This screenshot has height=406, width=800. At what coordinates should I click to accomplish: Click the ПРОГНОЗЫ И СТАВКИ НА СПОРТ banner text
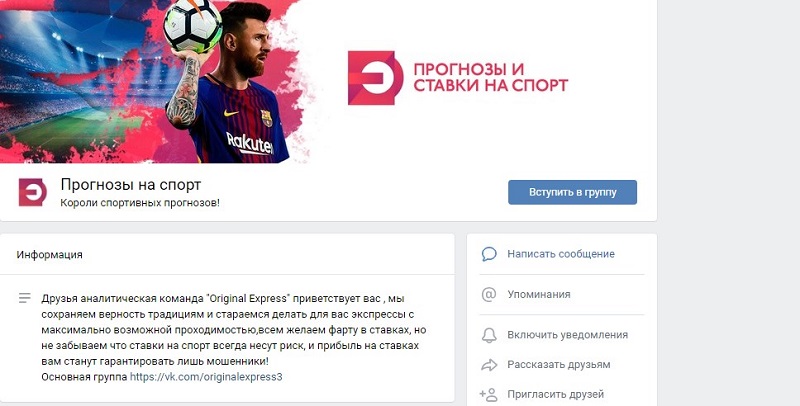click(x=490, y=78)
